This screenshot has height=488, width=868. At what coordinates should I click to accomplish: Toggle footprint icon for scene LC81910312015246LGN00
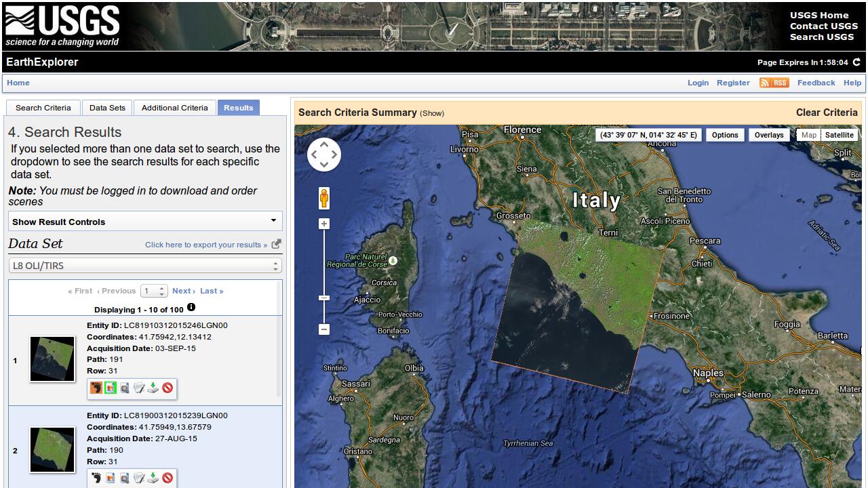pos(96,388)
